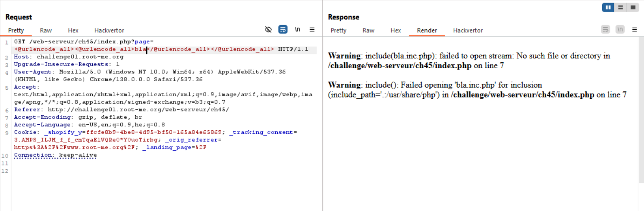Screen dimensions: 644x211
Task: Click the second Warning Failed opening message
Action: point(478,90)
